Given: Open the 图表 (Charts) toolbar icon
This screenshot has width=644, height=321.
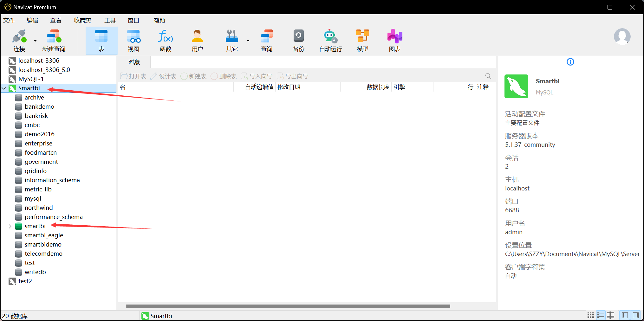Looking at the screenshot, I should [x=395, y=41].
